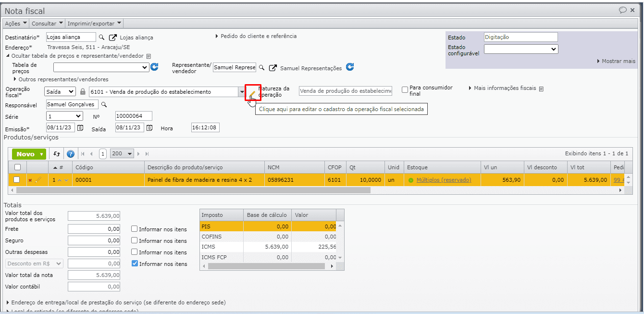
Task: Click the note icon beside Mais informações fiscais
Action: pyautogui.click(x=541, y=88)
